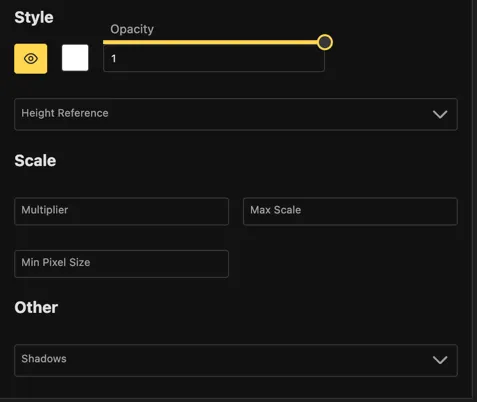This screenshot has width=477, height=402.
Task: Click the Height Reference chevron arrow
Action: (x=440, y=114)
